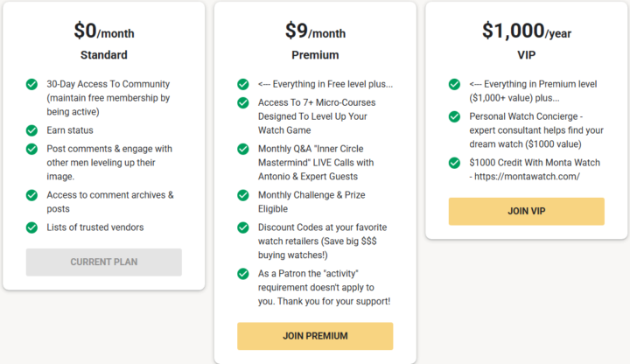Click the $1,000/year VIP price heading
630x364 pixels.
[x=526, y=32]
